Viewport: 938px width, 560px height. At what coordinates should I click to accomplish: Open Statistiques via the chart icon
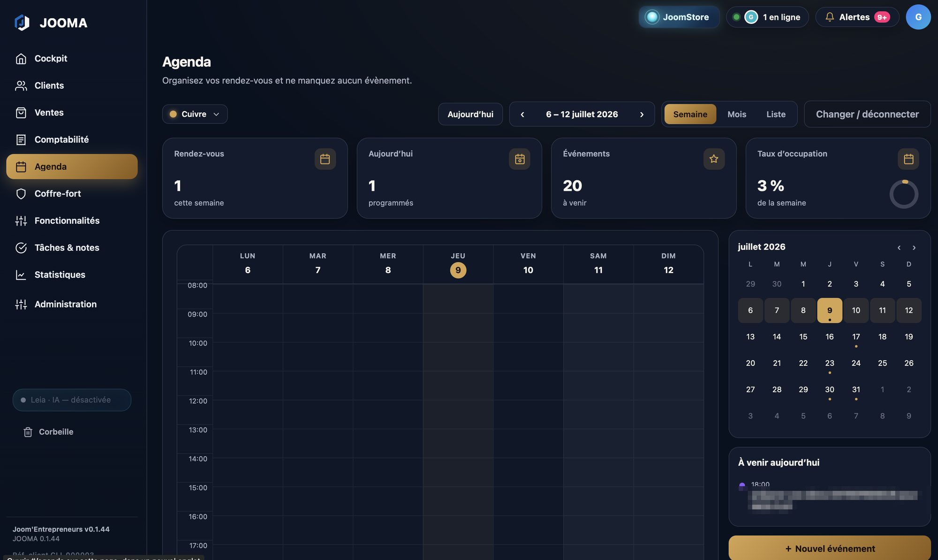click(x=21, y=275)
